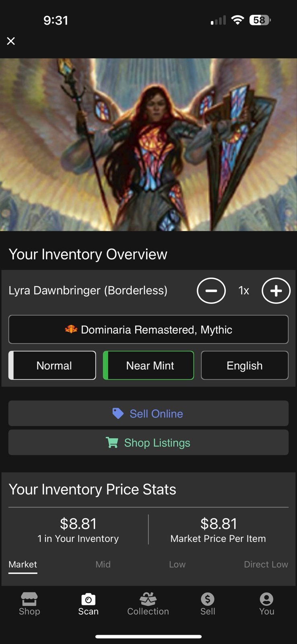Open the Dominaria Remastered, Mythic set selector
Screen dimensions: 297x644
coord(148,329)
